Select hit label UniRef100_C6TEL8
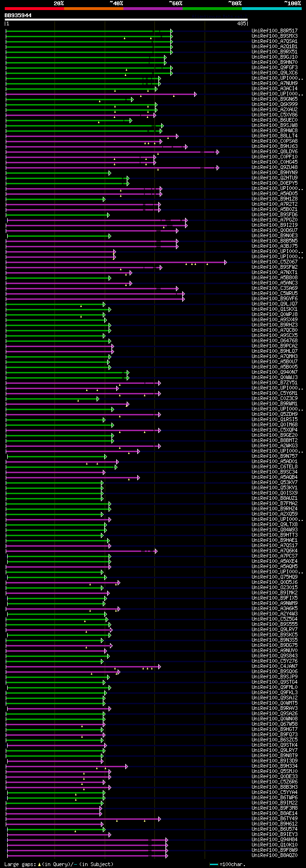306x868 pixels. click(274, 467)
